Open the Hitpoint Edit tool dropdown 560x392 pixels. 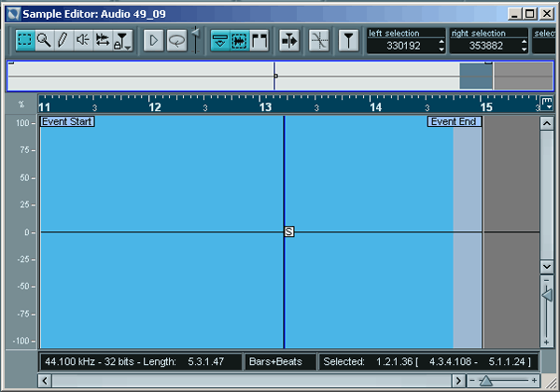(122, 40)
